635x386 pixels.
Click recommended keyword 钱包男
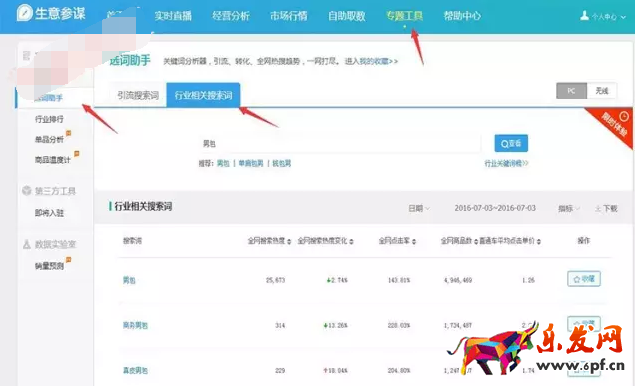coord(281,163)
